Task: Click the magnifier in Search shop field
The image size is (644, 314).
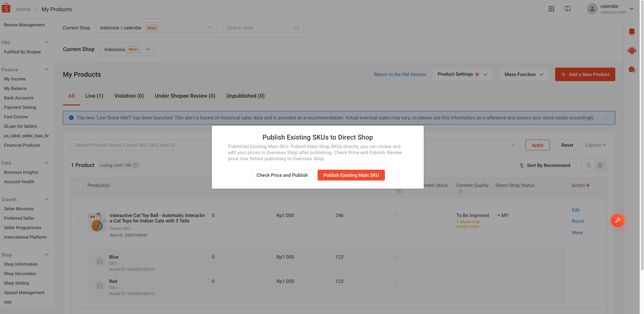Action: 296,28
